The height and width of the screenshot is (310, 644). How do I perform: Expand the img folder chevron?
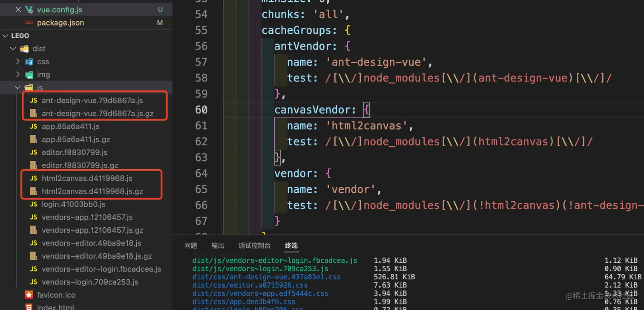pos(17,75)
